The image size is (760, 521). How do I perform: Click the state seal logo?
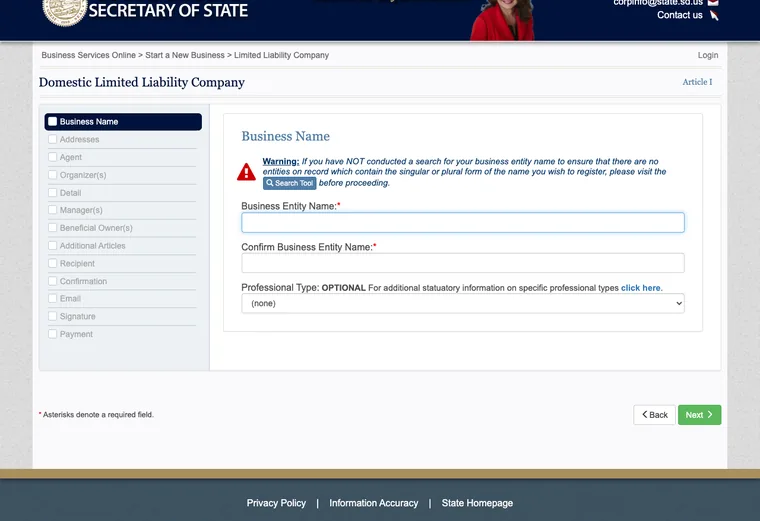(x=65, y=12)
